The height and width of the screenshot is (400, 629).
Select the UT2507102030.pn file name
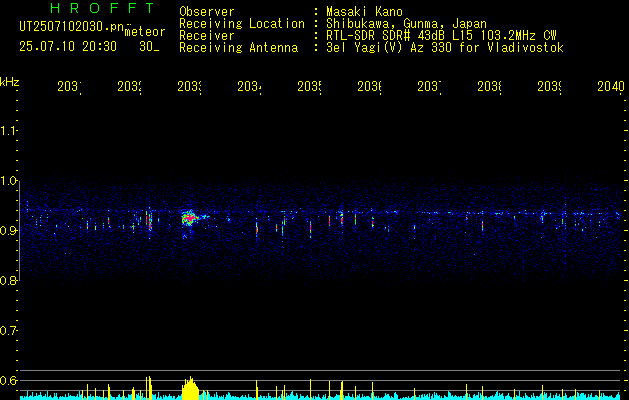72,27
